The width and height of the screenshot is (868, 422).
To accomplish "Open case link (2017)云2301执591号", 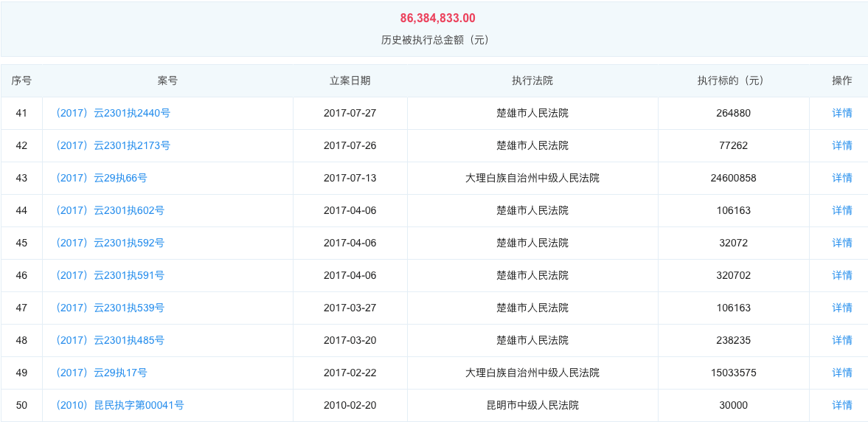I will click(x=109, y=275).
